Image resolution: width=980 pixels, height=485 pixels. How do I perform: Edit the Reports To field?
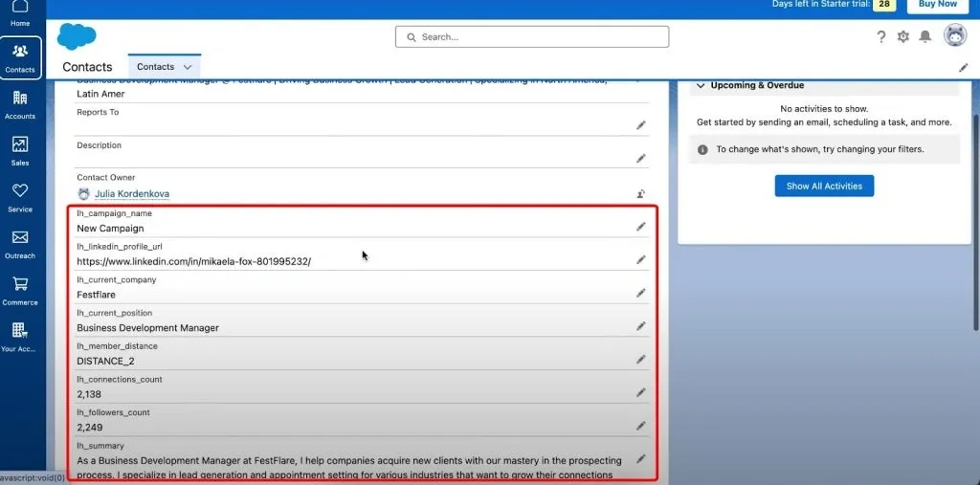(640, 125)
